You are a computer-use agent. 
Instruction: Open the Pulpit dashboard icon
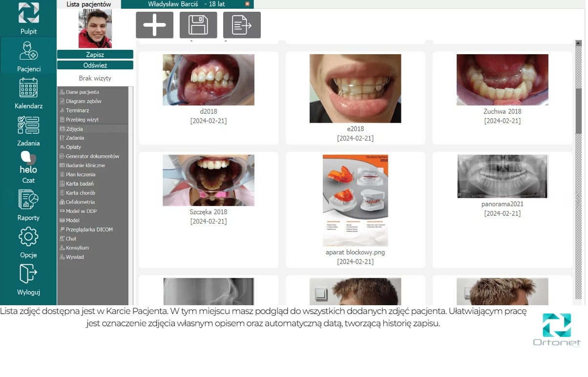(x=28, y=13)
